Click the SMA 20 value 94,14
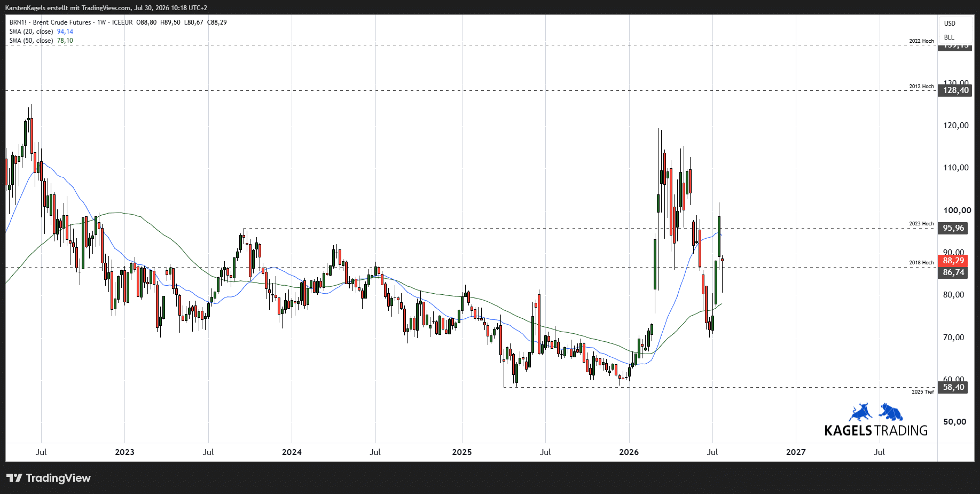The image size is (980, 494). pos(65,32)
